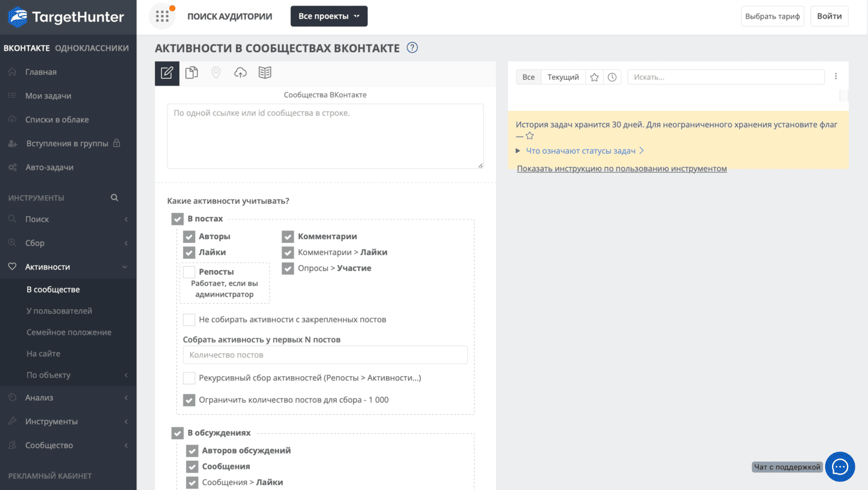Select the location pin icon tab

click(x=216, y=73)
